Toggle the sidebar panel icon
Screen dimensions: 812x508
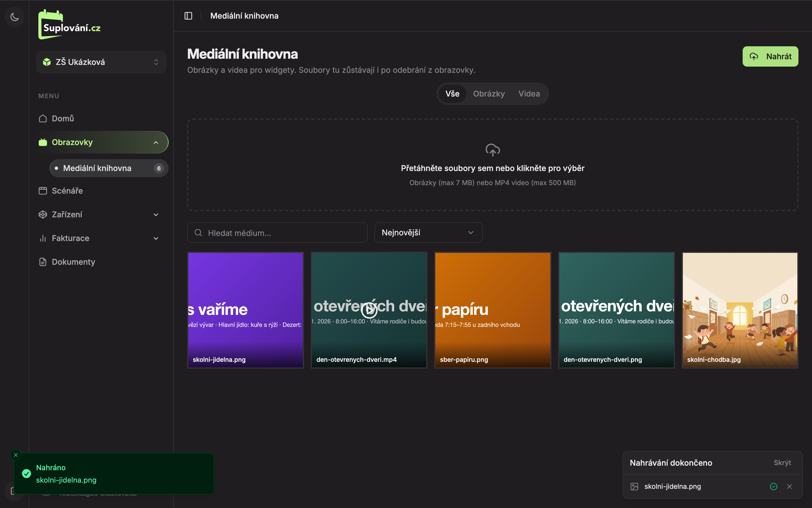(x=188, y=16)
